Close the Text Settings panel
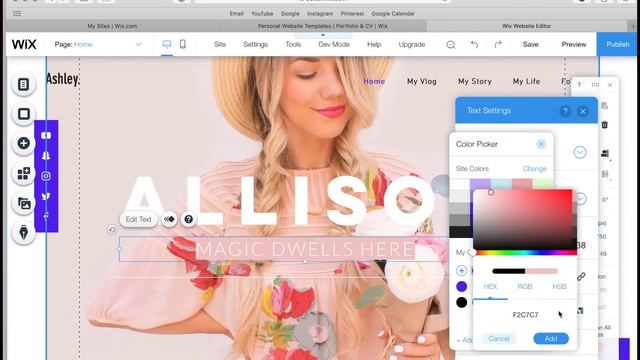The image size is (640, 360). point(583,111)
